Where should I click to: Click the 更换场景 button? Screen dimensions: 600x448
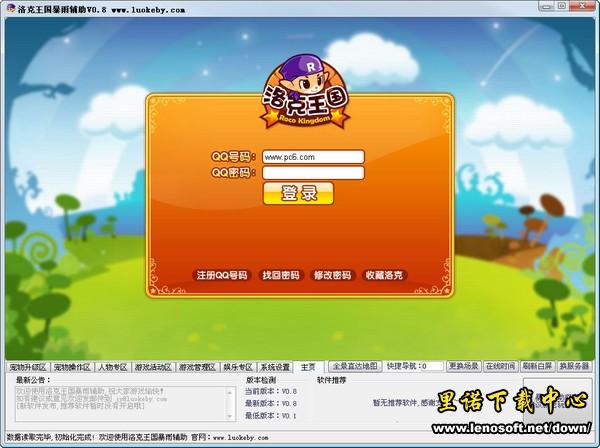point(463,366)
